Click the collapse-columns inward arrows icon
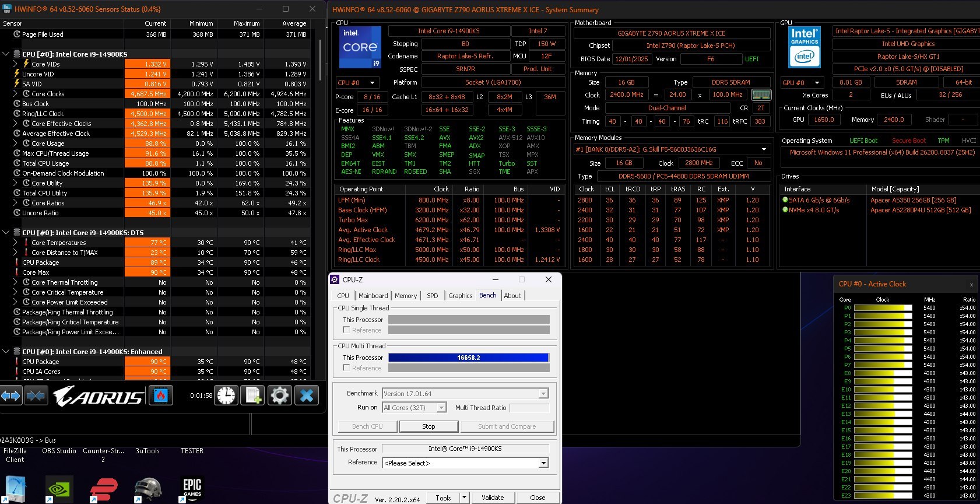Screen dimensions: 980x504 click(x=36, y=395)
